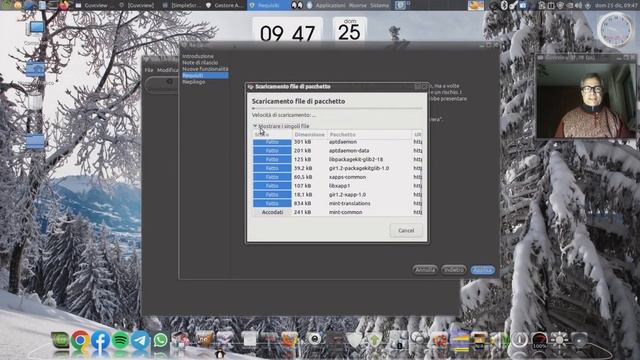Click the Applica button in the assistant
Image resolution: width=640 pixels, height=360 pixels.
pos(482,270)
